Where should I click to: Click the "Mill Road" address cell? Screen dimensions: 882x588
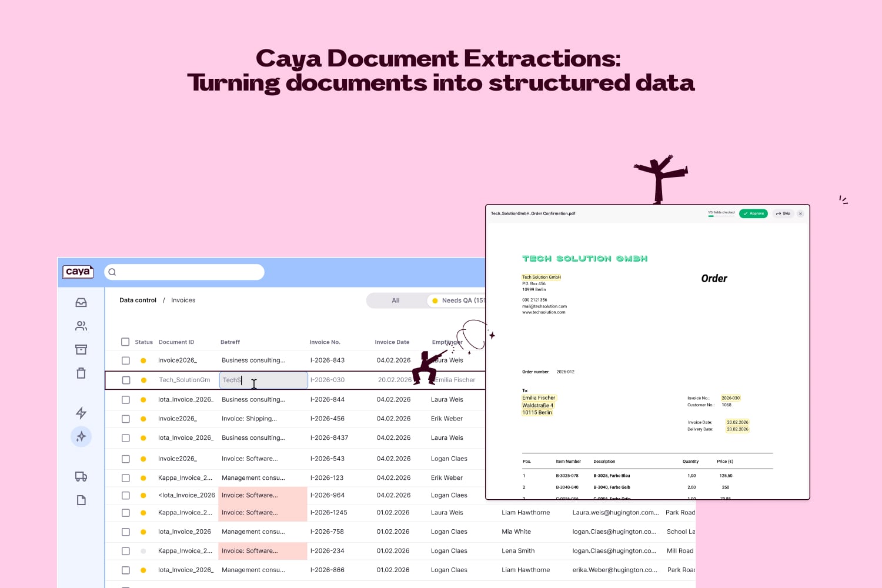[680, 551]
